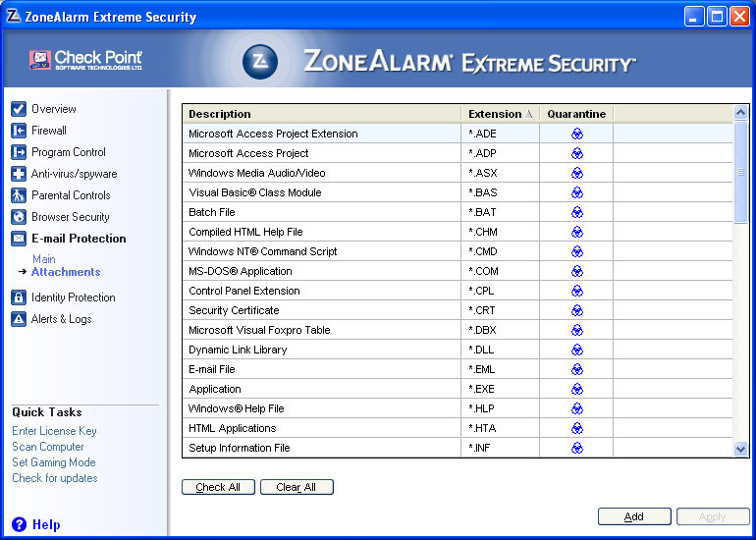Toggle quarantine for *.ADP extension
This screenshot has width=756, height=540.
(576, 153)
